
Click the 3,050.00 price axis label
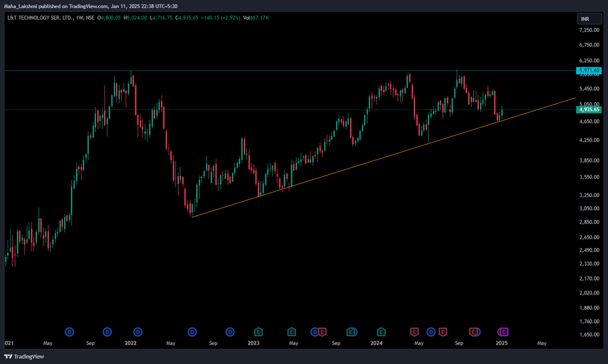(590, 208)
